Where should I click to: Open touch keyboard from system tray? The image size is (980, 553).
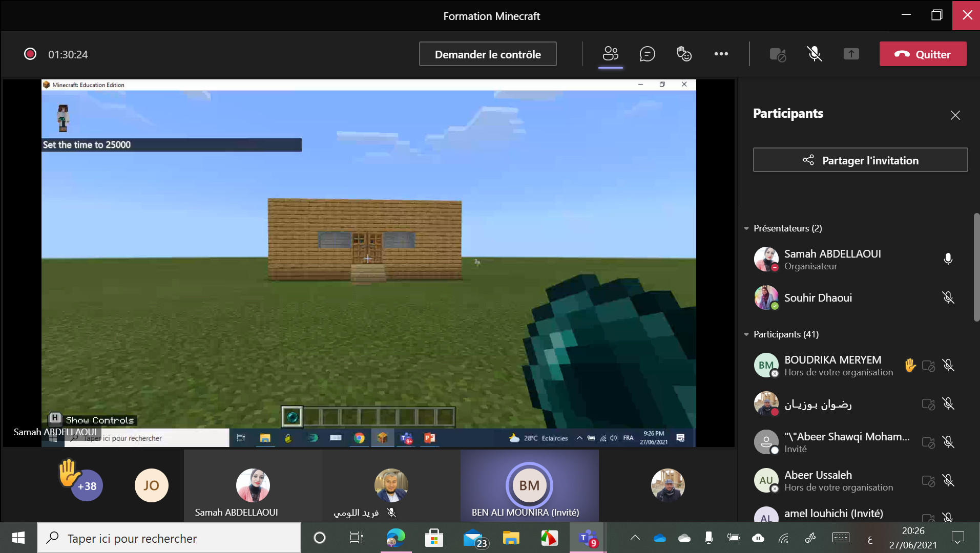point(841,538)
